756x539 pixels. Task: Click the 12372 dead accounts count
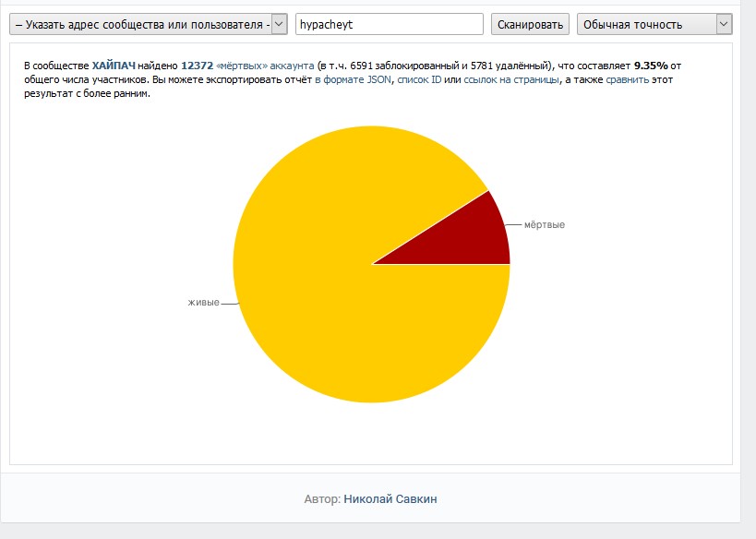[x=197, y=66]
